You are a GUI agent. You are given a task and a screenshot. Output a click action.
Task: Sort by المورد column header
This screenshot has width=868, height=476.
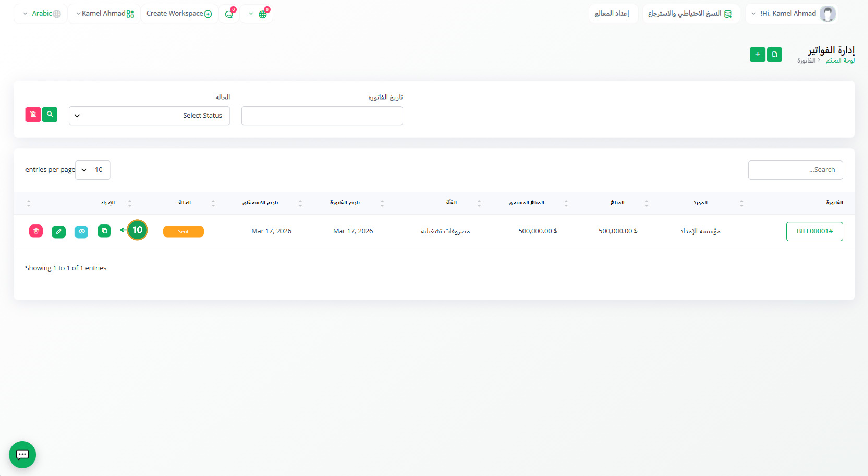tap(700, 203)
